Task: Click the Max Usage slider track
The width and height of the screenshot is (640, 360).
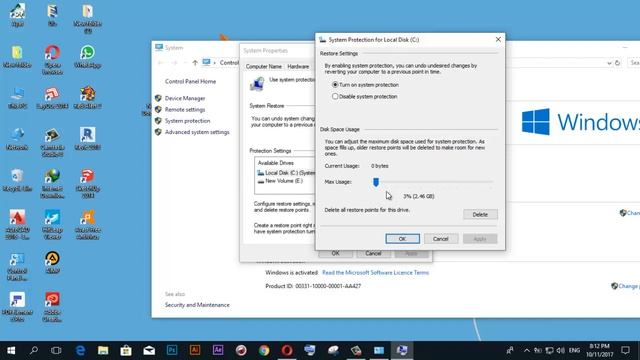Action: tap(433, 182)
